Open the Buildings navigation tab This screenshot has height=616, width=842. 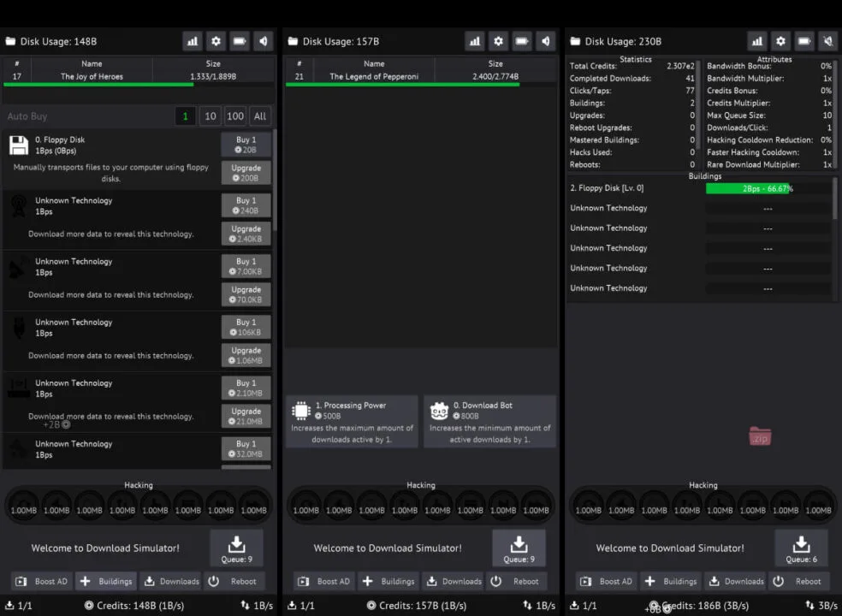(x=106, y=581)
